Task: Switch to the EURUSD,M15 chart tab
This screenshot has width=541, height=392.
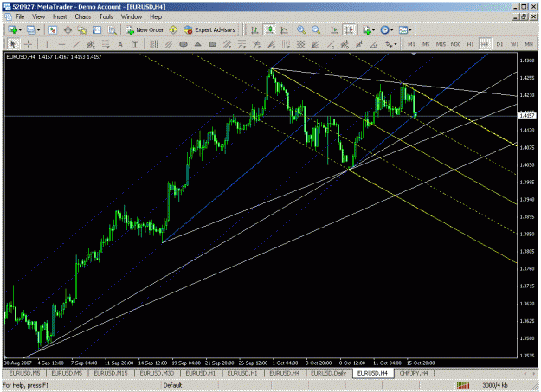Action: 111,373
